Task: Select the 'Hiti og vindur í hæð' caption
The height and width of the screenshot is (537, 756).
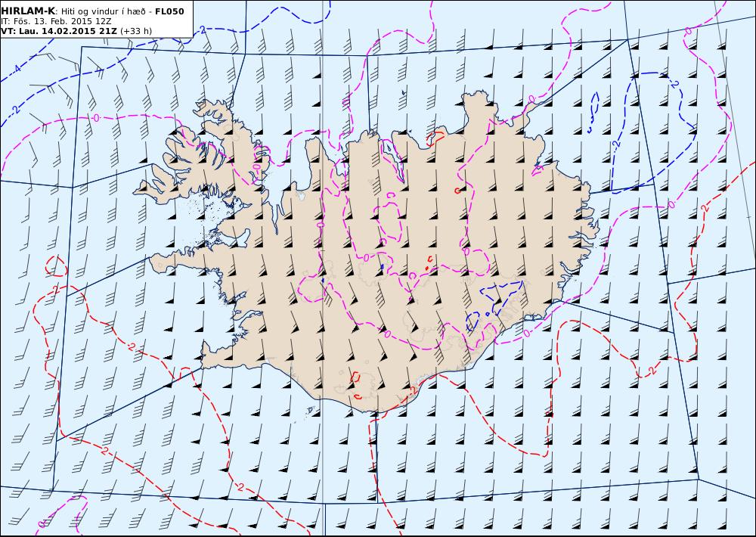Action: click(103, 11)
